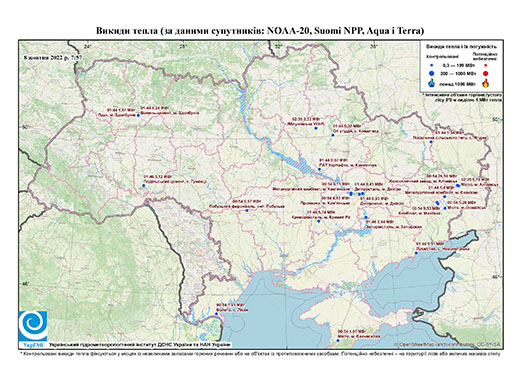The width and height of the screenshot is (520, 368).
Task: Click the footnote starting '* Контрольовані викиди тепла'
Action: (x=260, y=353)
